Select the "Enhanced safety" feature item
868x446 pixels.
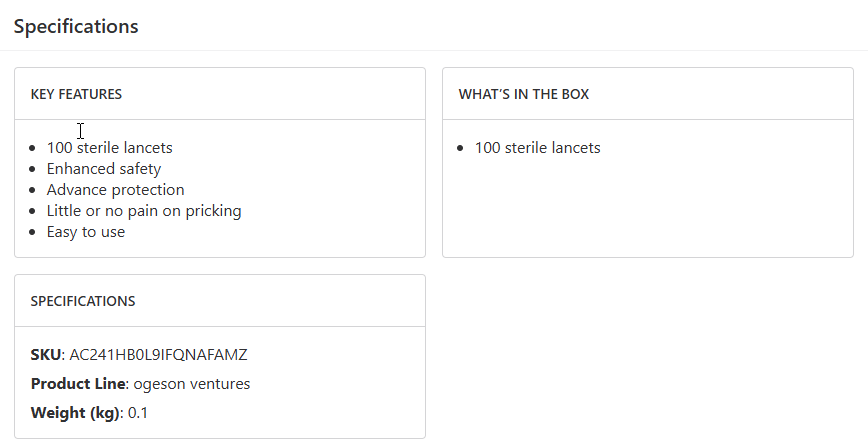coord(104,169)
